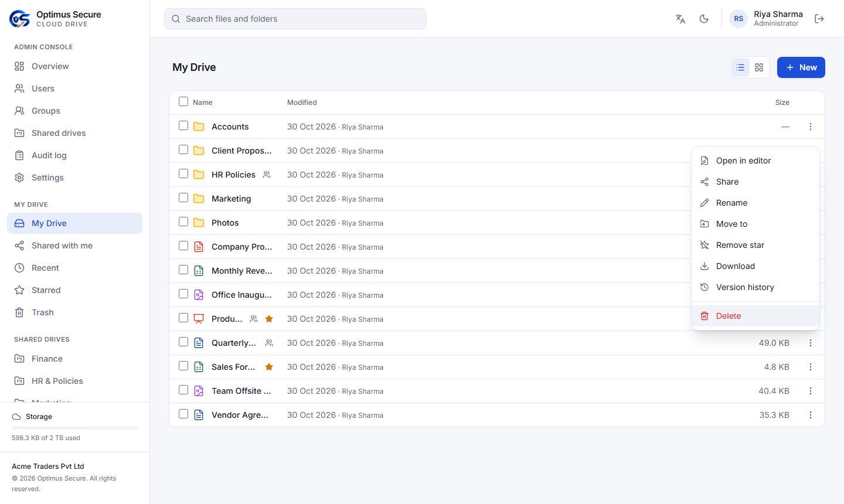
Task: Open the more options menu for Accounts
Action: pyautogui.click(x=811, y=127)
